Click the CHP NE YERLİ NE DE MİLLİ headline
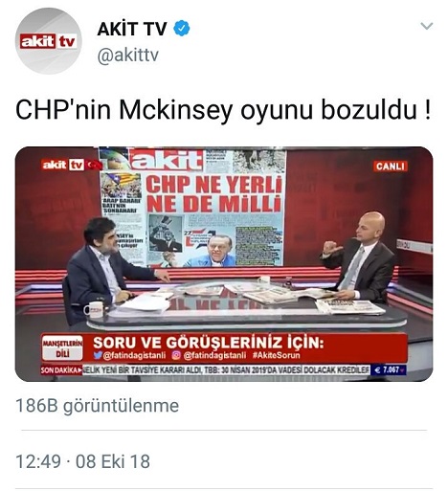 coord(214,194)
